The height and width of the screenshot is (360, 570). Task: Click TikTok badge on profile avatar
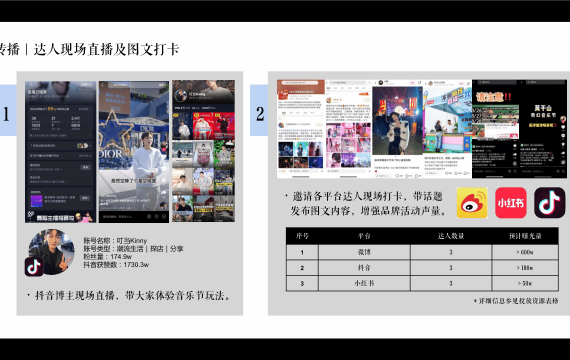[x=34, y=267]
